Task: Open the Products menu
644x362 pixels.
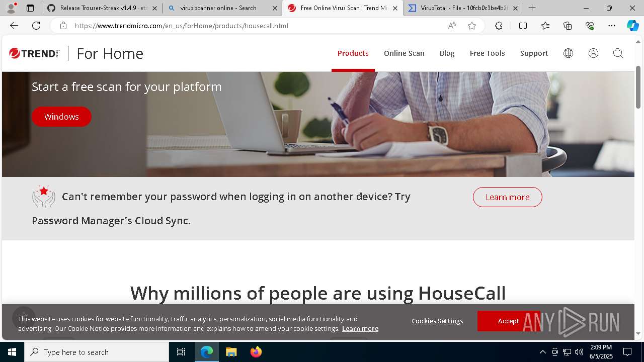Action: point(353,53)
